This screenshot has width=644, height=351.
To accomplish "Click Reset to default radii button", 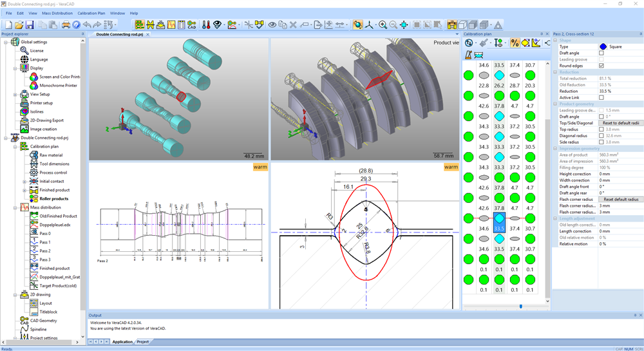I will (621, 123).
